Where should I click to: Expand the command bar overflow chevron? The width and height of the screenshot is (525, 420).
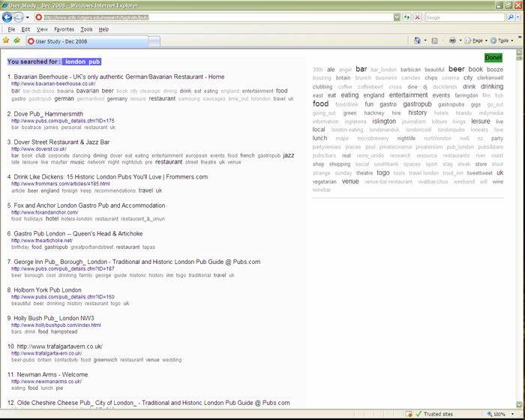(x=520, y=37)
